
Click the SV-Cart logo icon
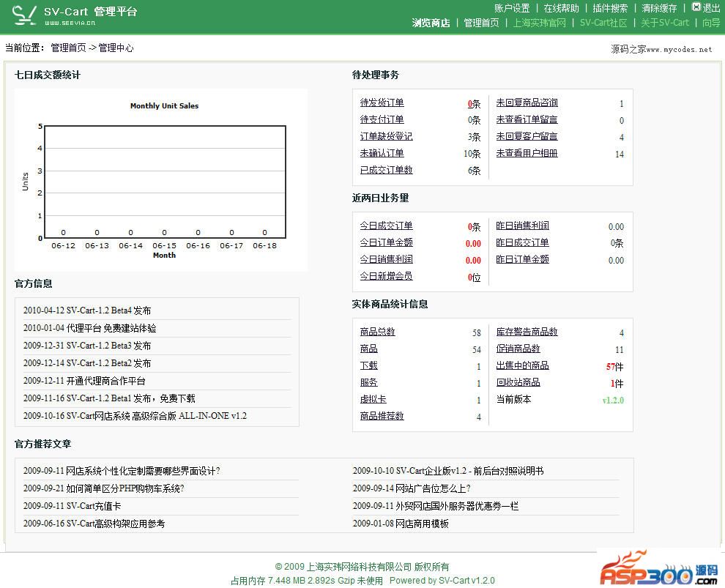[x=24, y=15]
